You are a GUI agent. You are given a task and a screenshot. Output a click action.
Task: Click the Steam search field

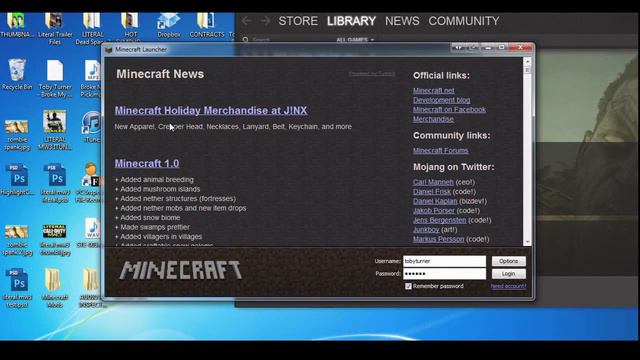pyautogui.click(x=286, y=40)
